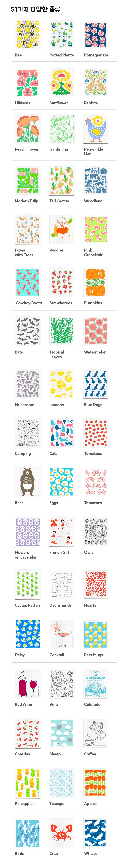This screenshot has height=868, width=129.
Task: Select the Woodland pattern image
Action: pyautogui.click(x=96, y=181)
